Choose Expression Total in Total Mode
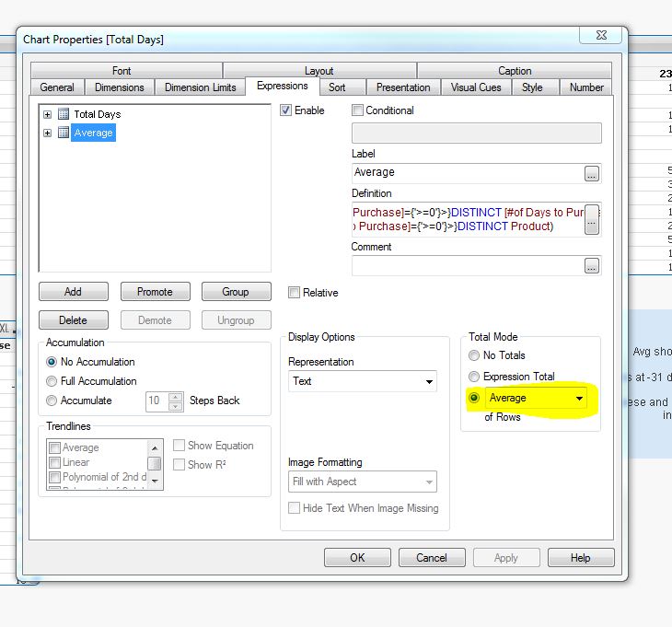This screenshot has width=672, height=627. (474, 377)
